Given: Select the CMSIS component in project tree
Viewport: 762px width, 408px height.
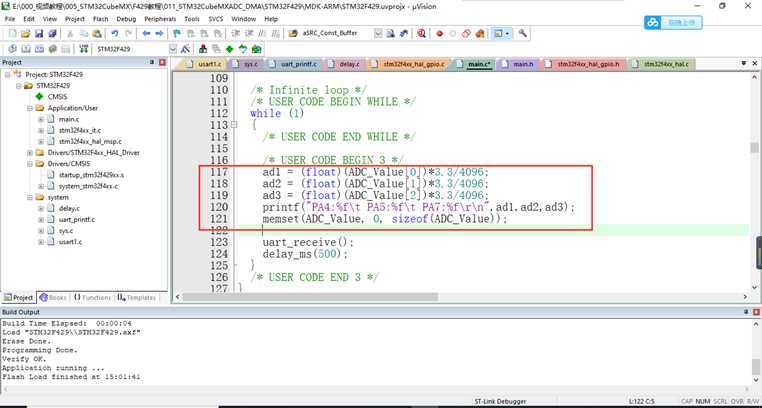Looking at the screenshot, I should 57,97.
